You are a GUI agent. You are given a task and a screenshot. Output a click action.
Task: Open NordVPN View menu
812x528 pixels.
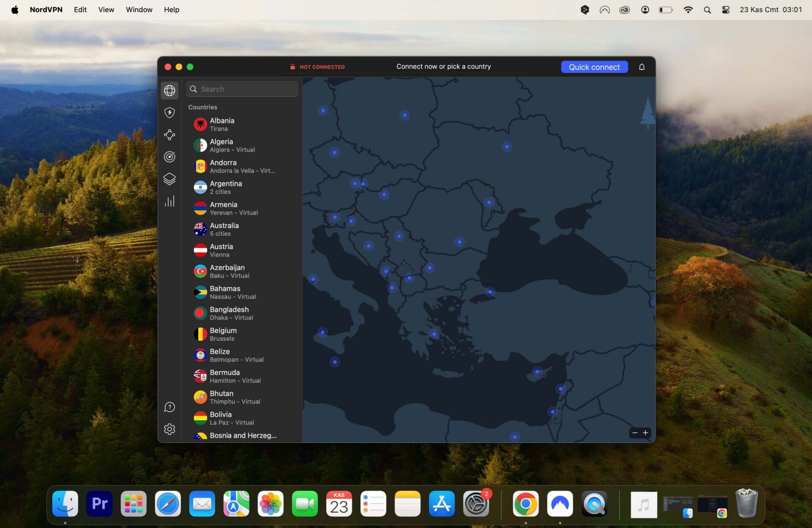106,9
